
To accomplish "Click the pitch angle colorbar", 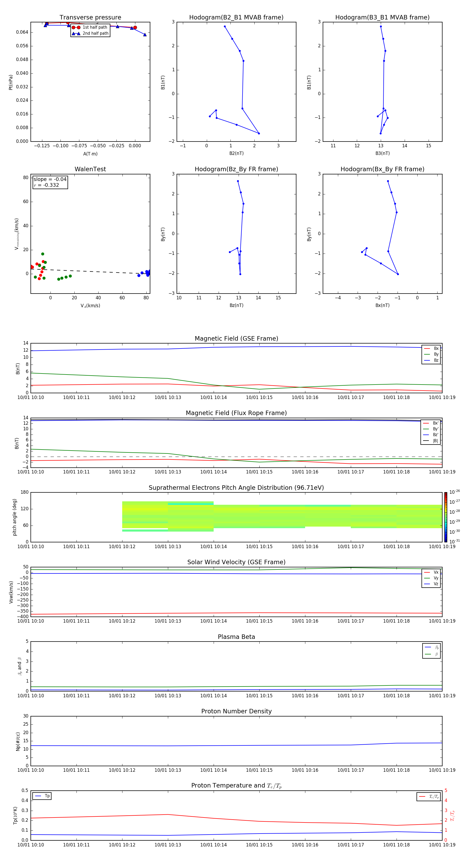I will click(446, 517).
